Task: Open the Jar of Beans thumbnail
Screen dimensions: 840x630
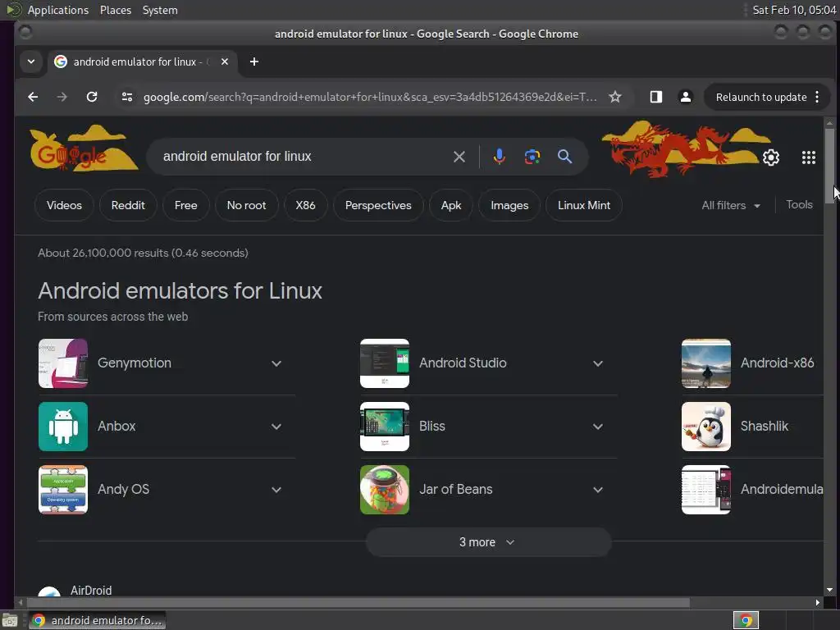Action: point(385,490)
